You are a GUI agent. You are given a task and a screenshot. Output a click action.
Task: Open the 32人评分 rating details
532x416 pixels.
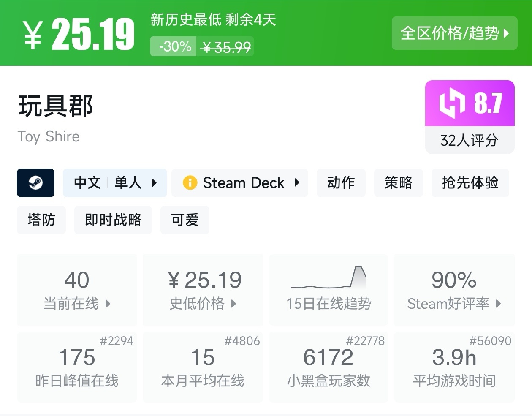469,140
